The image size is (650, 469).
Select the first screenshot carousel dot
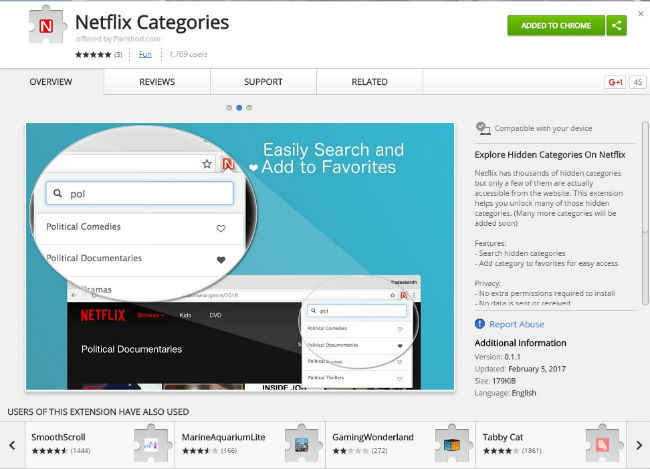pos(229,108)
